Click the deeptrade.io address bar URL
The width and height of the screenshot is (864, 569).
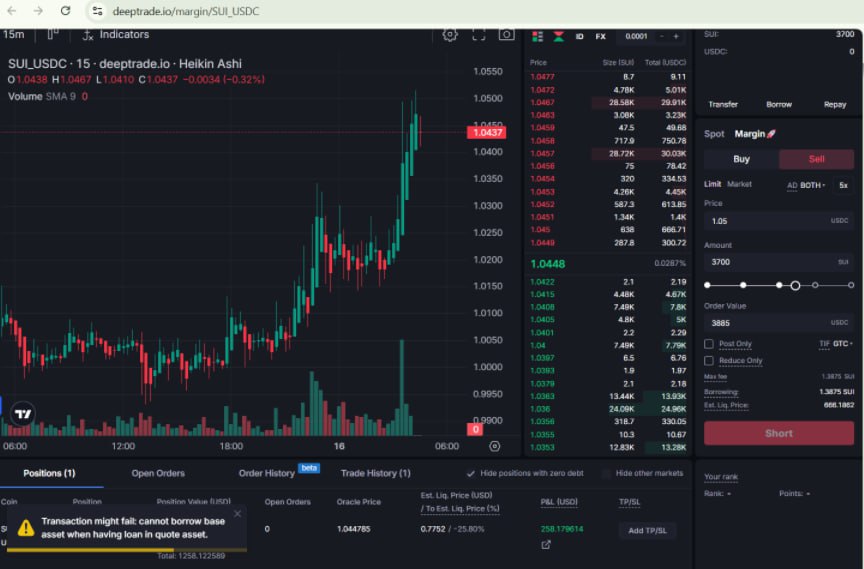coord(186,11)
